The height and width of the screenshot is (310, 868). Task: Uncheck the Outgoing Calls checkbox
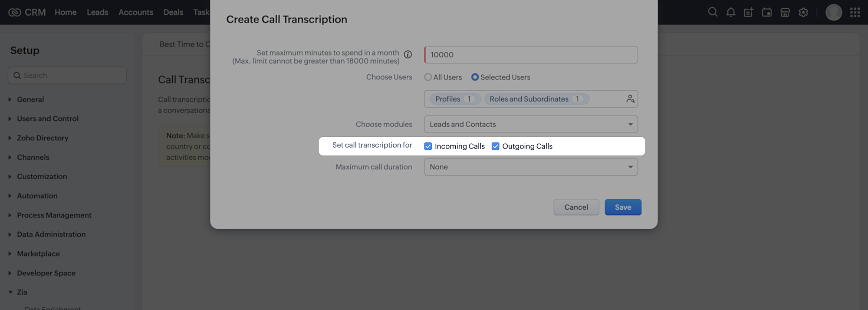495,146
